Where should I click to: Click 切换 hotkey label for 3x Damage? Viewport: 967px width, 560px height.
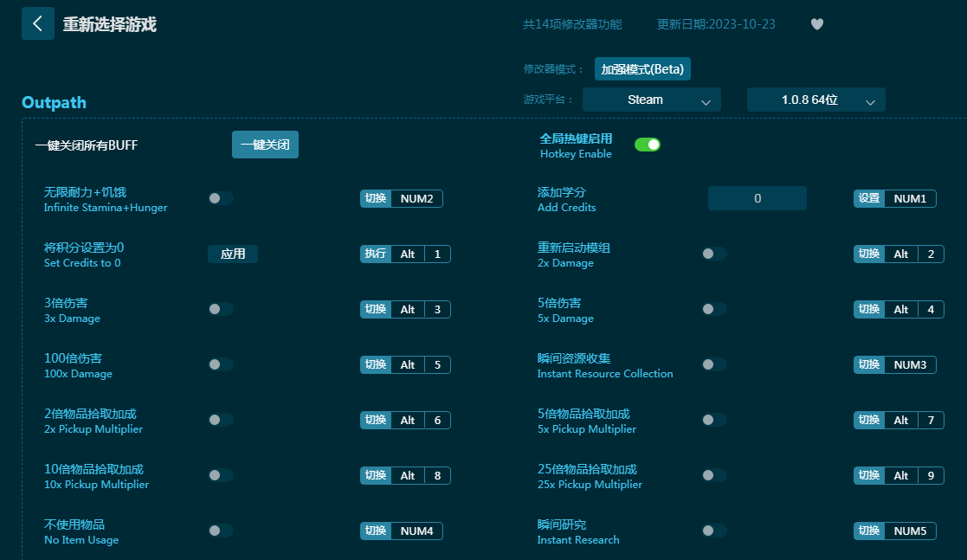376,309
